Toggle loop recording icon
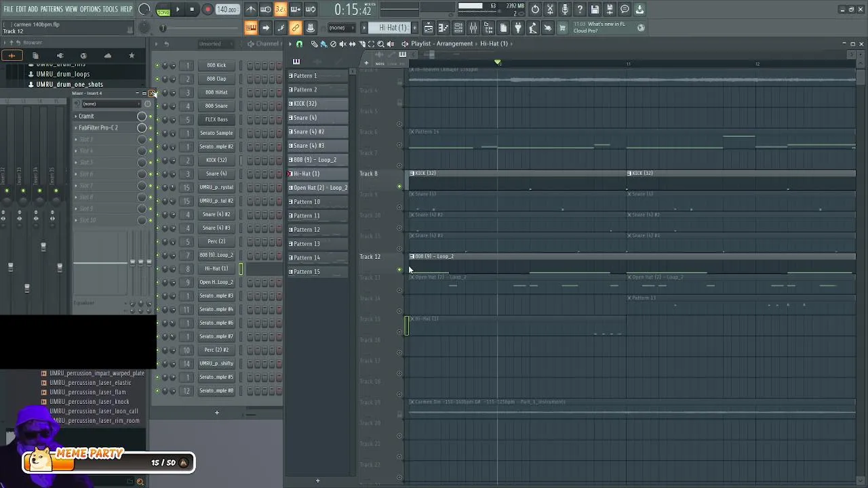The image size is (868, 488). point(311,9)
